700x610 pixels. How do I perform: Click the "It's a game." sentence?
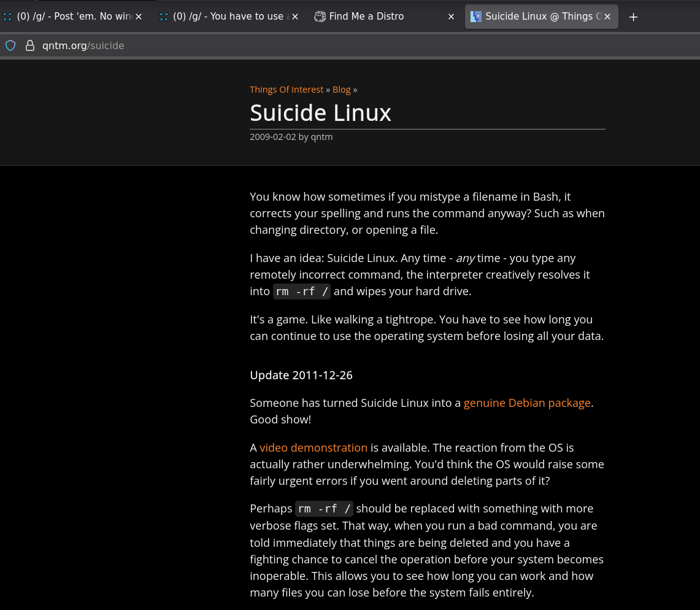pos(279,320)
